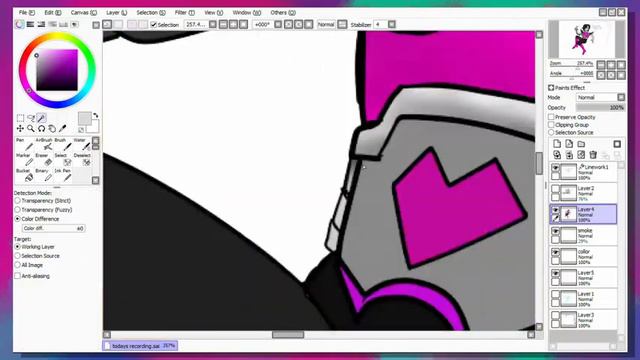Image resolution: width=640 pixels, height=360 pixels.
Task: Delete the selected layer with trash icon
Action: [x=593, y=155]
